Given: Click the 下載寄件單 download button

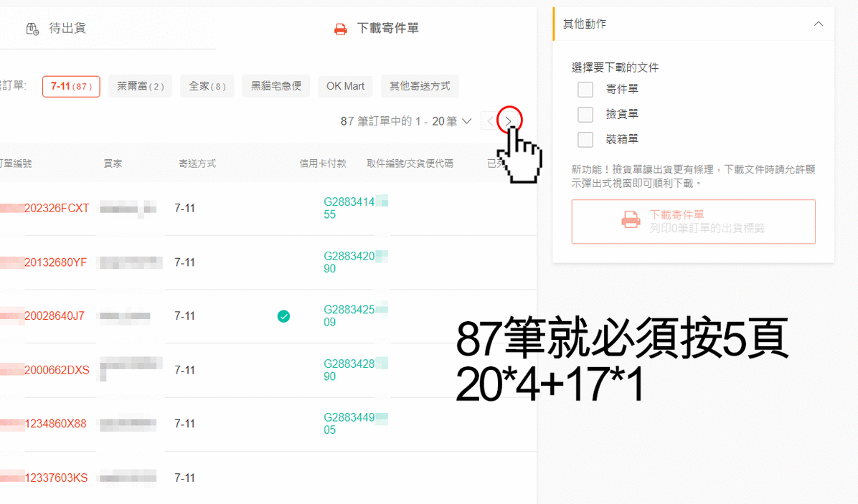Looking at the screenshot, I should coord(693,222).
